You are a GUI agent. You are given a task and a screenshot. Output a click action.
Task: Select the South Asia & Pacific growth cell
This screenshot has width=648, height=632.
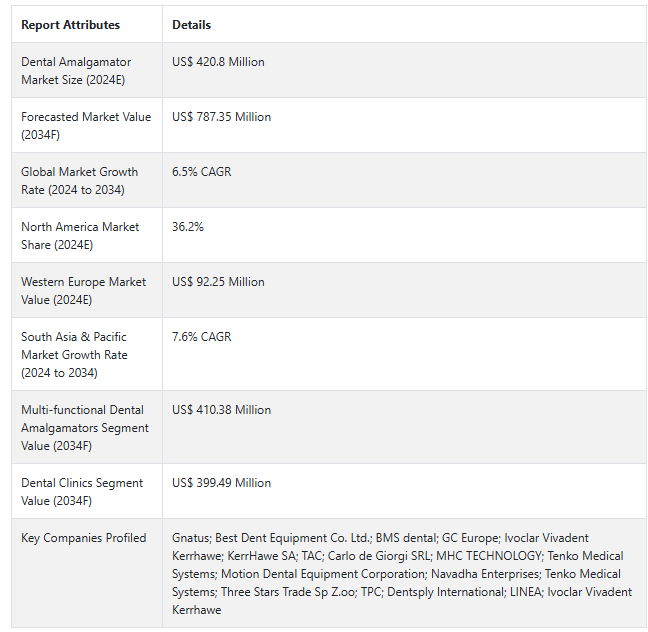coord(74,355)
